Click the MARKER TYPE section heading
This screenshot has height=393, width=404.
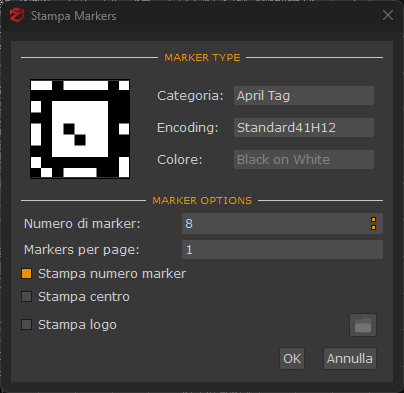202,58
